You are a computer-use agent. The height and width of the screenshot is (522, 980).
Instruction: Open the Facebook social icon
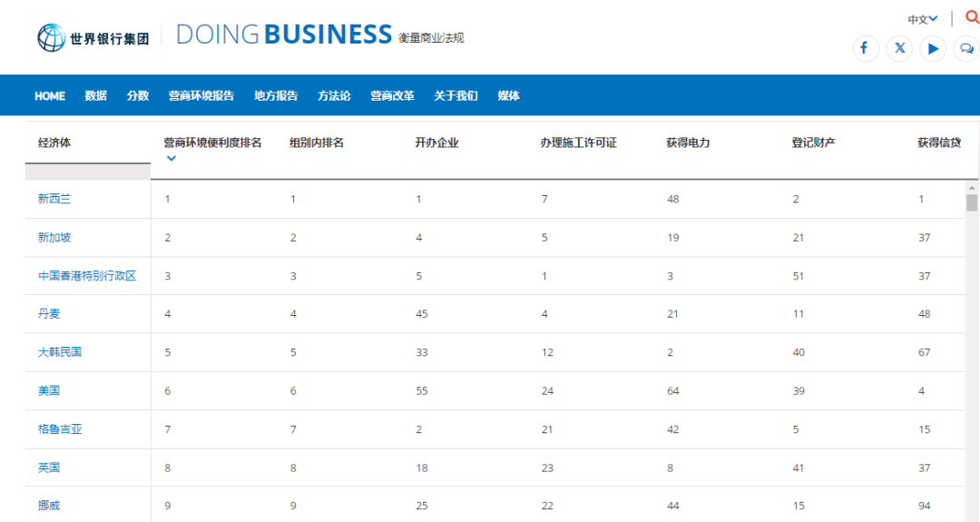(865, 48)
